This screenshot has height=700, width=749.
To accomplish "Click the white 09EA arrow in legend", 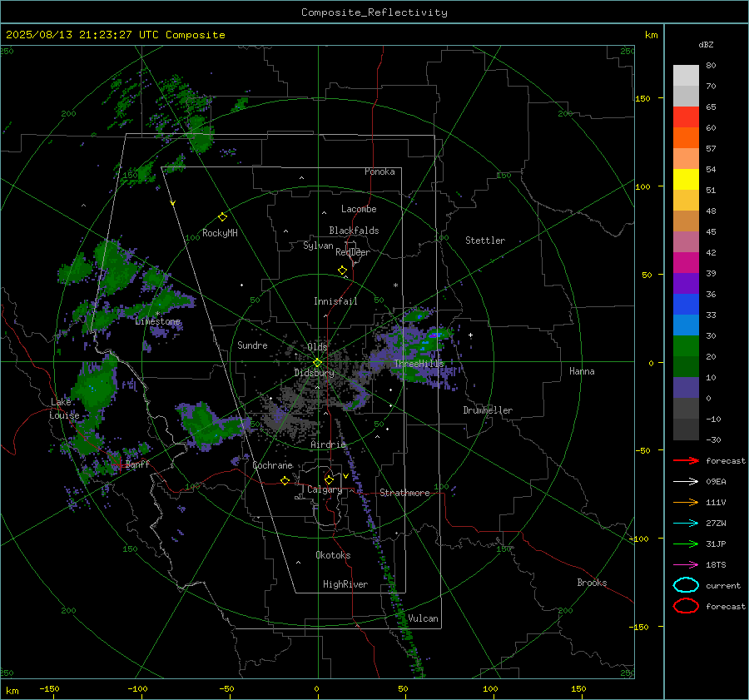I will point(686,481).
